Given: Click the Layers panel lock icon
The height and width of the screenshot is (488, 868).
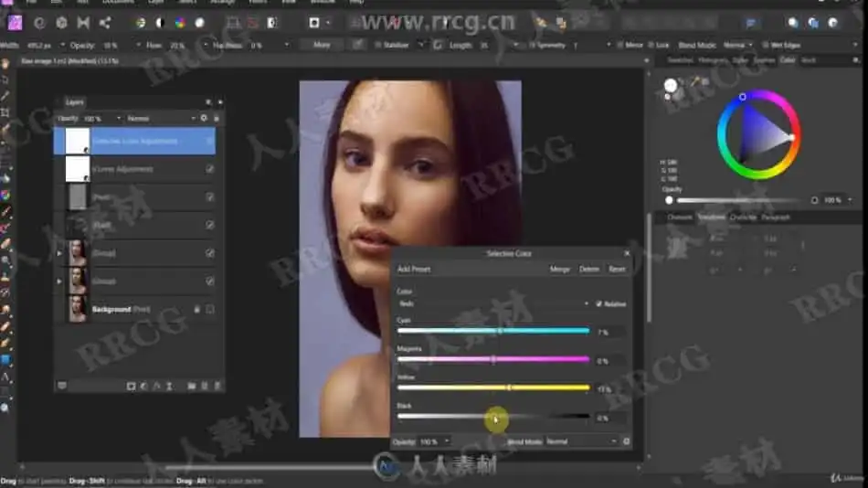Looking at the screenshot, I should click(217, 118).
